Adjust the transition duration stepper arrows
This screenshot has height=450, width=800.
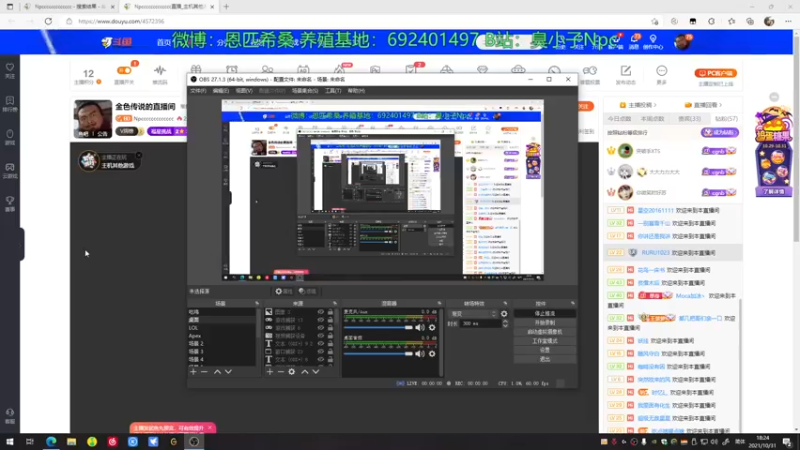pyautogui.click(x=505, y=323)
